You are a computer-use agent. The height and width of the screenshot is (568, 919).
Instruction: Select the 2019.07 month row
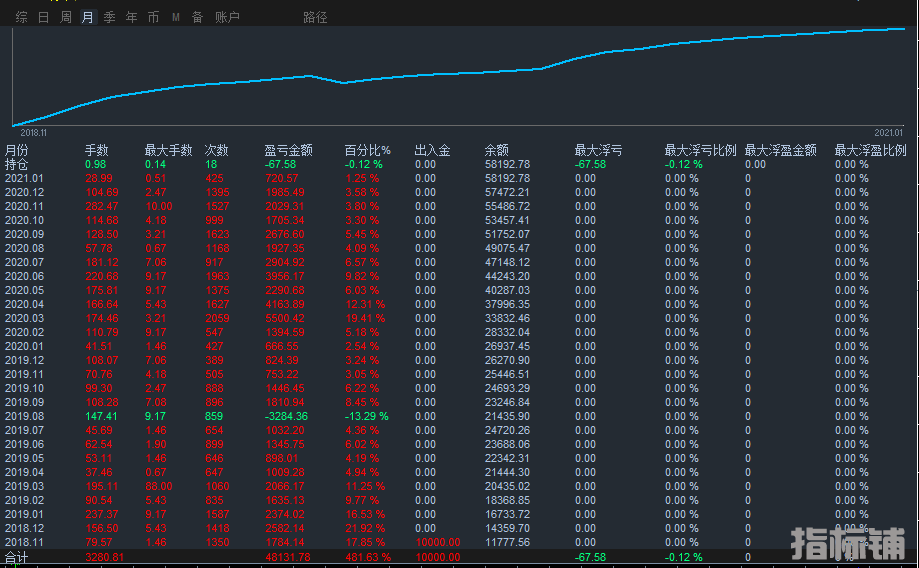[460, 431]
